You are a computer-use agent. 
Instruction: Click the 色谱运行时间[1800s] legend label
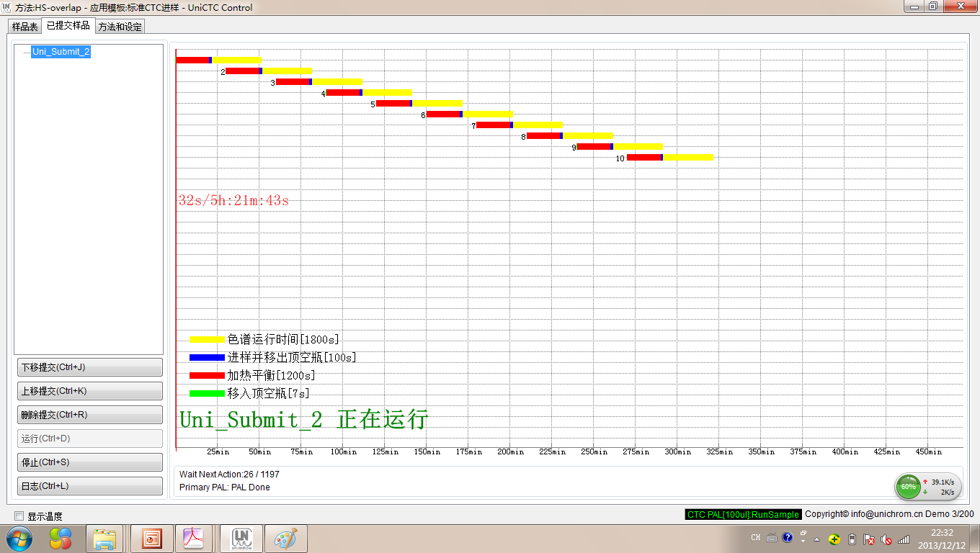tap(283, 339)
